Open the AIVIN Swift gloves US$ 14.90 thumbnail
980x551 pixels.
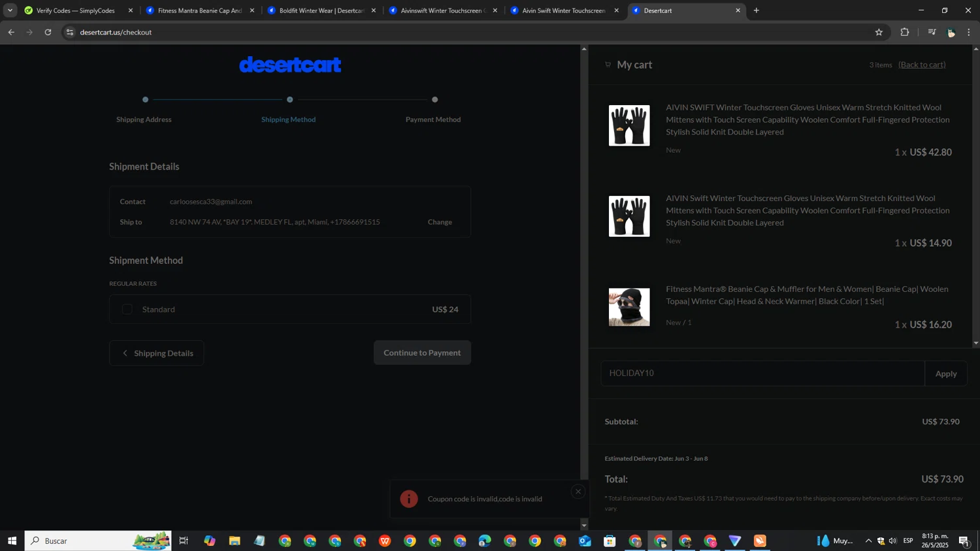(x=629, y=216)
